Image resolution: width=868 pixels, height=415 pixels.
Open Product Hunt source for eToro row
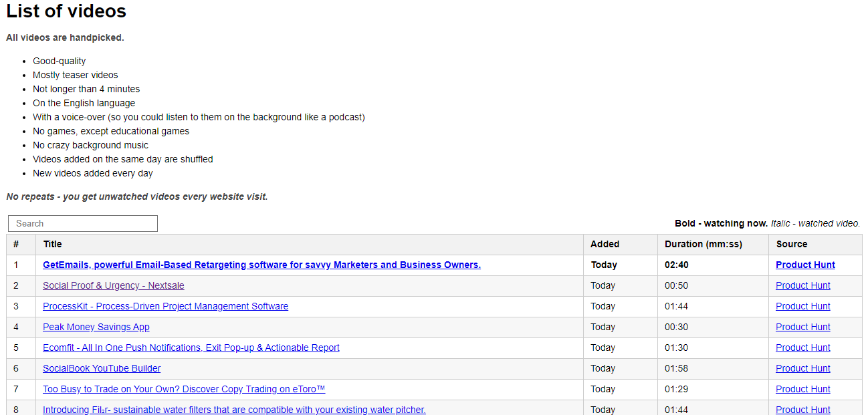tap(802, 389)
